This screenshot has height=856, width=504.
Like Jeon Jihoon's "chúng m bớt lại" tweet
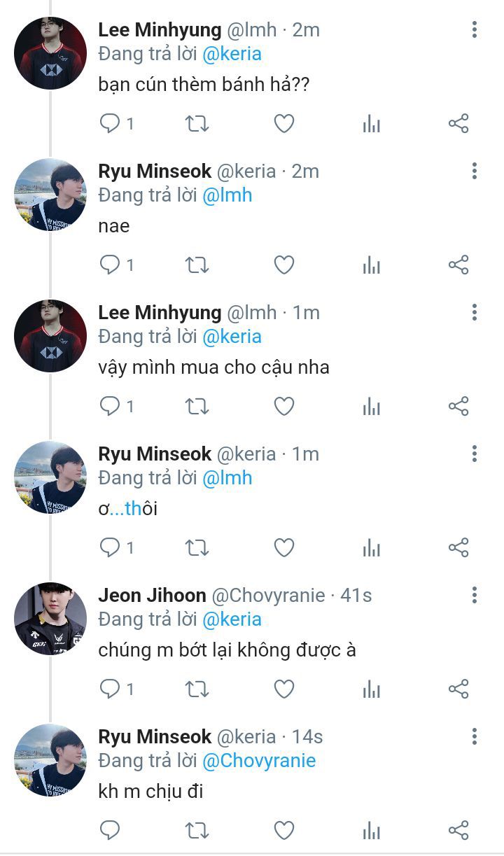tap(283, 689)
